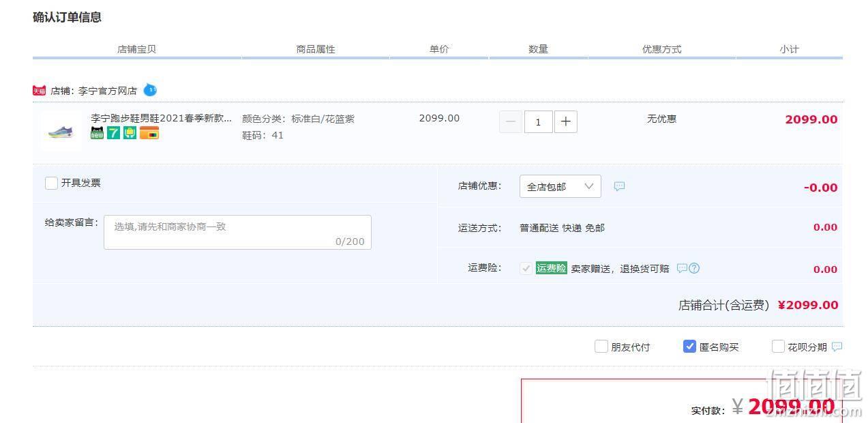
Task: Click the 鞋码：41 size text
Action: pyautogui.click(x=263, y=135)
